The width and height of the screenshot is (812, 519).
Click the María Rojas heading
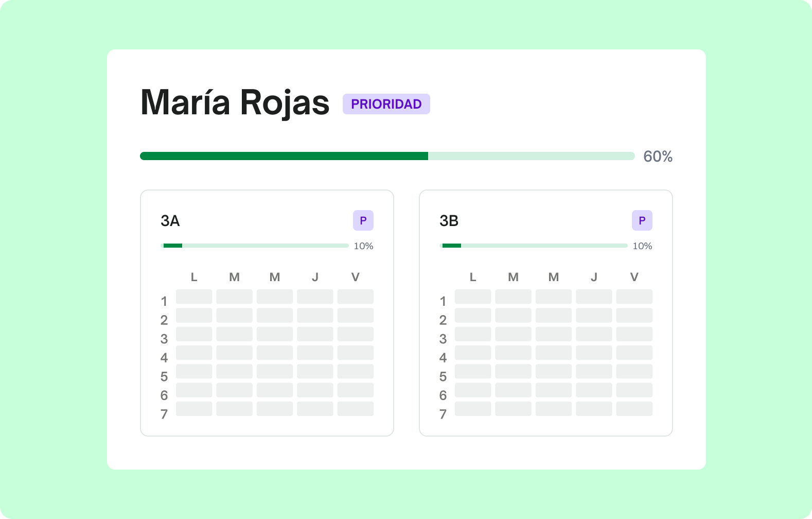235,102
